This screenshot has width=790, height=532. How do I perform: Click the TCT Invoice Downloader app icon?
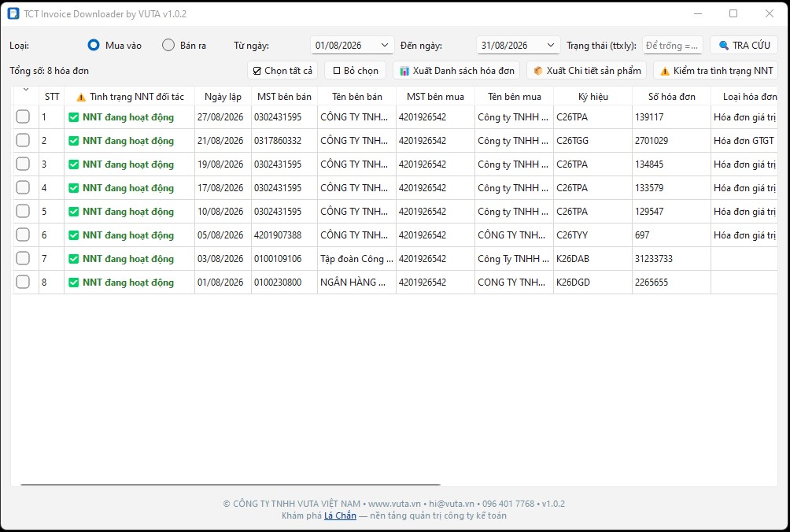click(13, 13)
